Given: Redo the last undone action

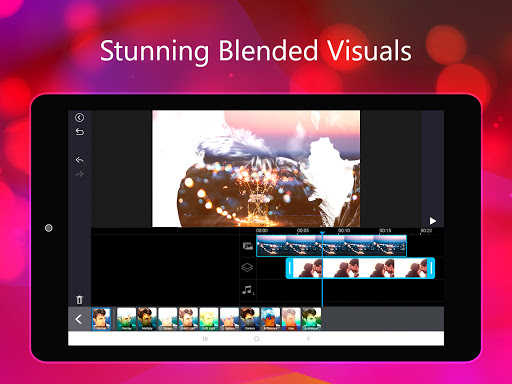Looking at the screenshot, I should (79, 174).
